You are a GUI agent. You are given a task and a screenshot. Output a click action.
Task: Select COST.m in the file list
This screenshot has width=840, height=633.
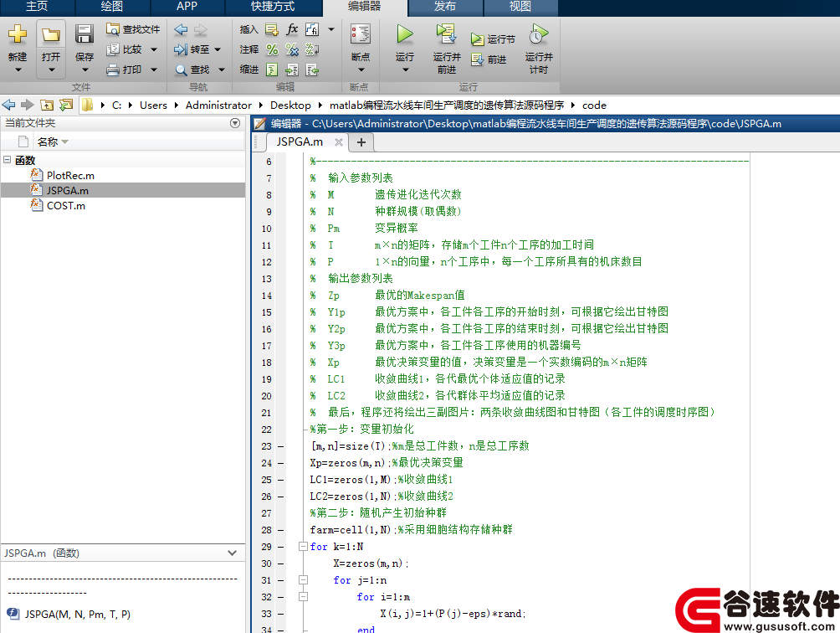click(x=66, y=206)
